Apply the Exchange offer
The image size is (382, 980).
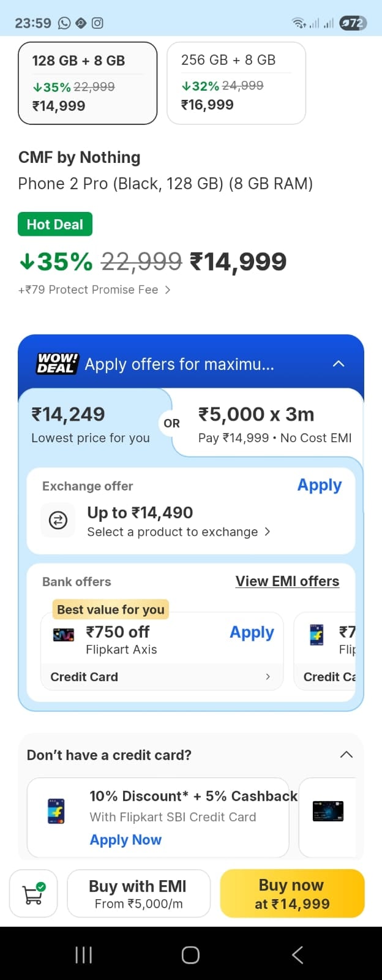[319, 485]
